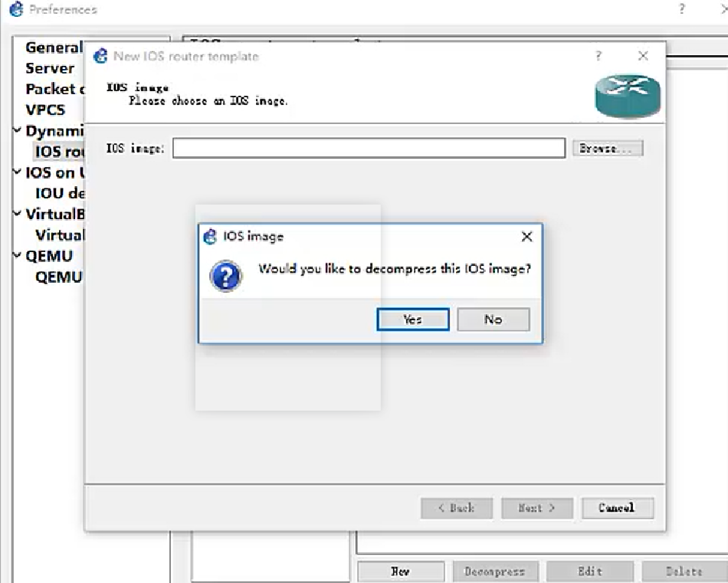Cancel the router template wizard
The height and width of the screenshot is (583, 728).
tap(618, 508)
